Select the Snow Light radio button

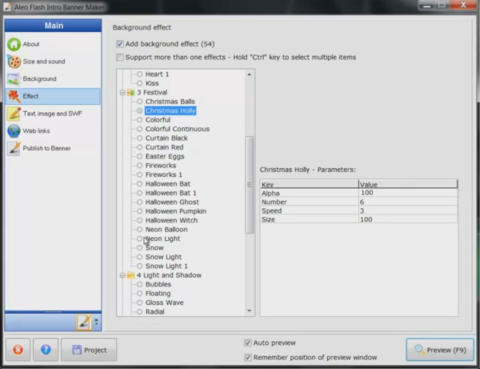coord(140,257)
